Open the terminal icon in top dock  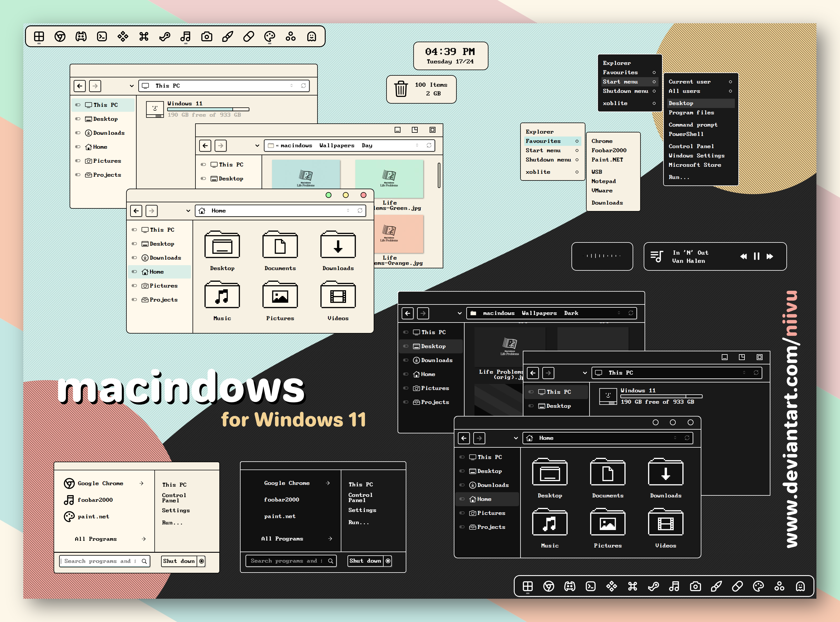pos(102,36)
